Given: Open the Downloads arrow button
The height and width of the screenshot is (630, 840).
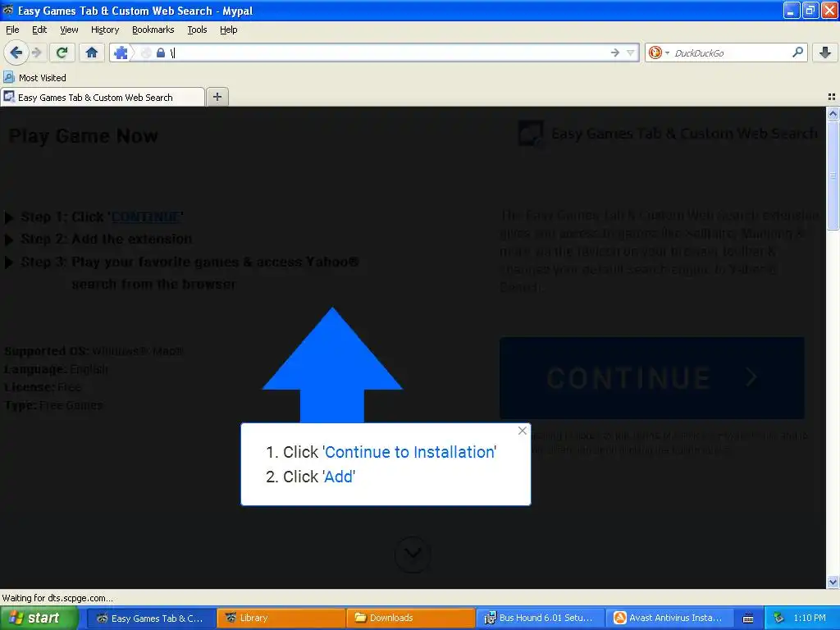Looking at the screenshot, I should coord(825,52).
